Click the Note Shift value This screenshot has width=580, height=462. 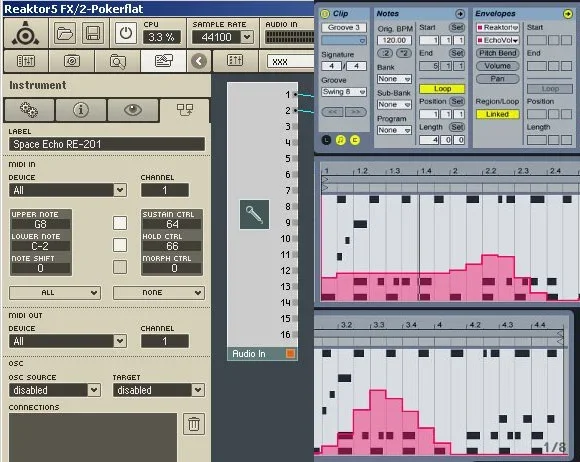click(40, 268)
